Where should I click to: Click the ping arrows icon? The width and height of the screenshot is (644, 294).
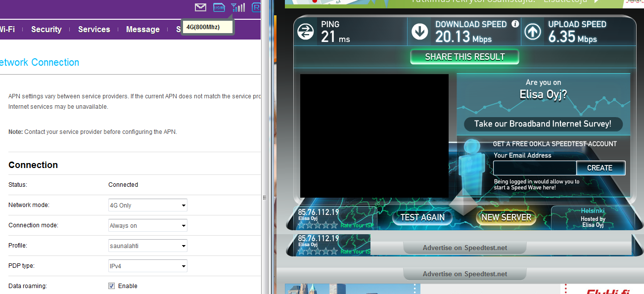pyautogui.click(x=305, y=32)
